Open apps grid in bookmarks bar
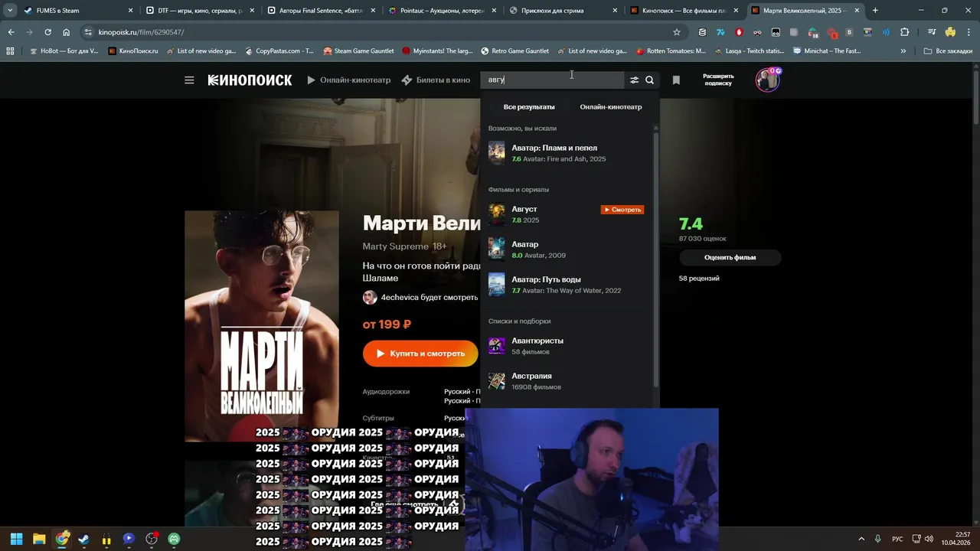This screenshot has height=551, width=980. click(10, 51)
